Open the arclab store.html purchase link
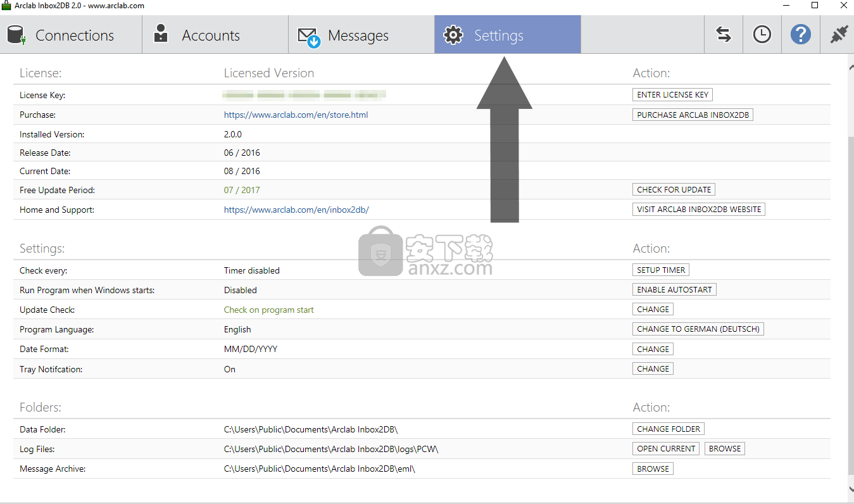The height and width of the screenshot is (504, 854). 296,115
